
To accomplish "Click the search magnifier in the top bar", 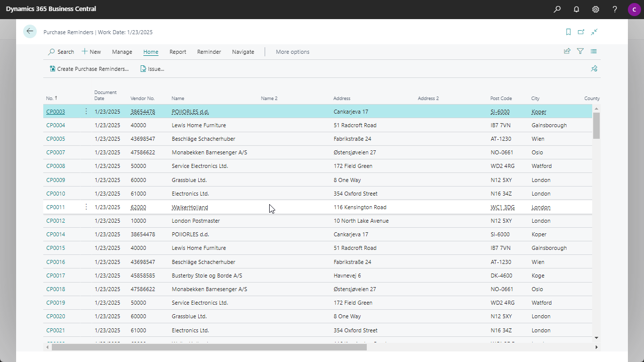I will (x=557, y=9).
